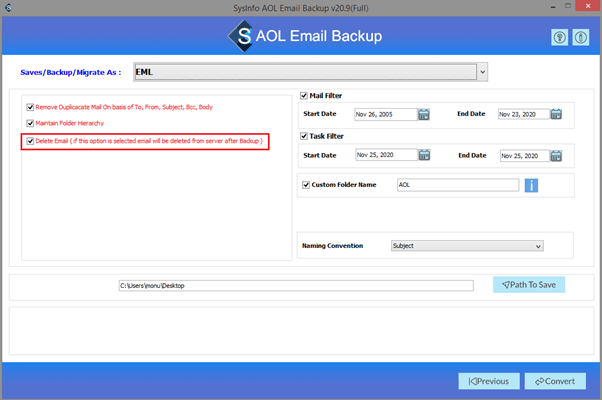Viewport: 602px width, 400px height.
Task: Open calendar for Mail Filter Start Date
Action: (423, 114)
